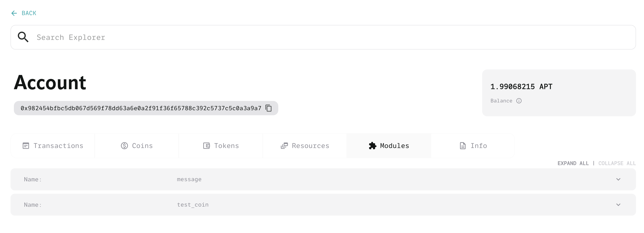Click the Info document icon
Viewport: 644px width, 233px height.
(x=463, y=146)
